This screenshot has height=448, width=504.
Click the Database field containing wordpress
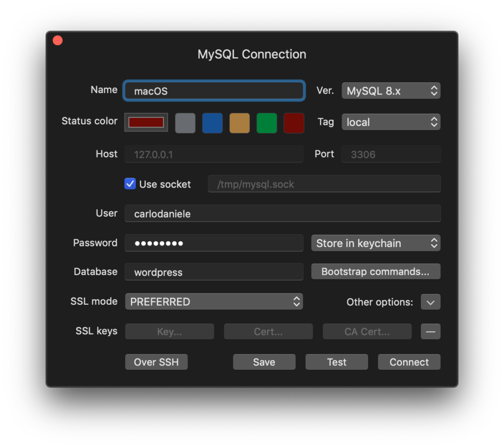click(214, 272)
